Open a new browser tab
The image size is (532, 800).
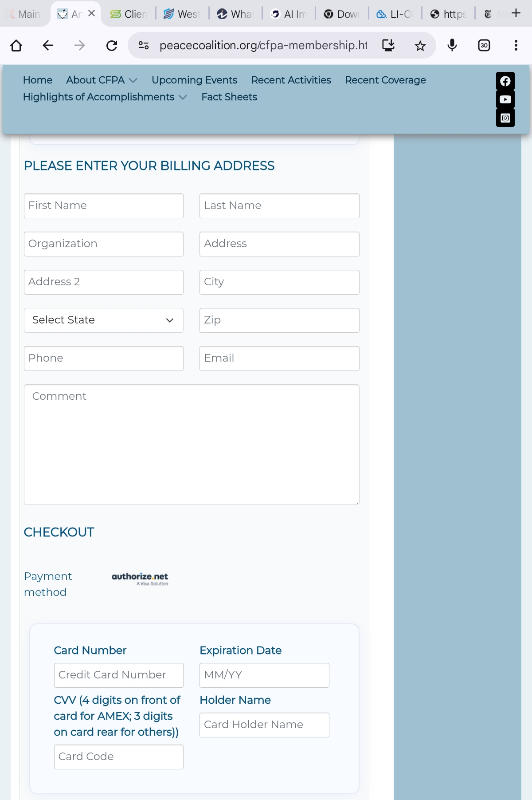(516, 13)
